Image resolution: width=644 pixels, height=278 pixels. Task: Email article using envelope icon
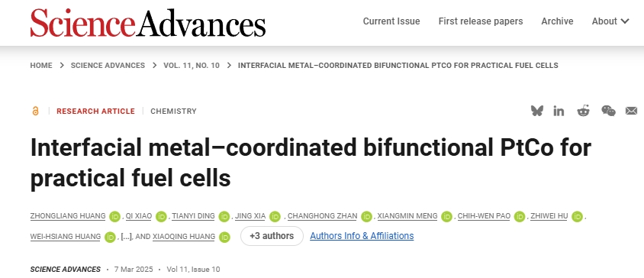coord(631,111)
